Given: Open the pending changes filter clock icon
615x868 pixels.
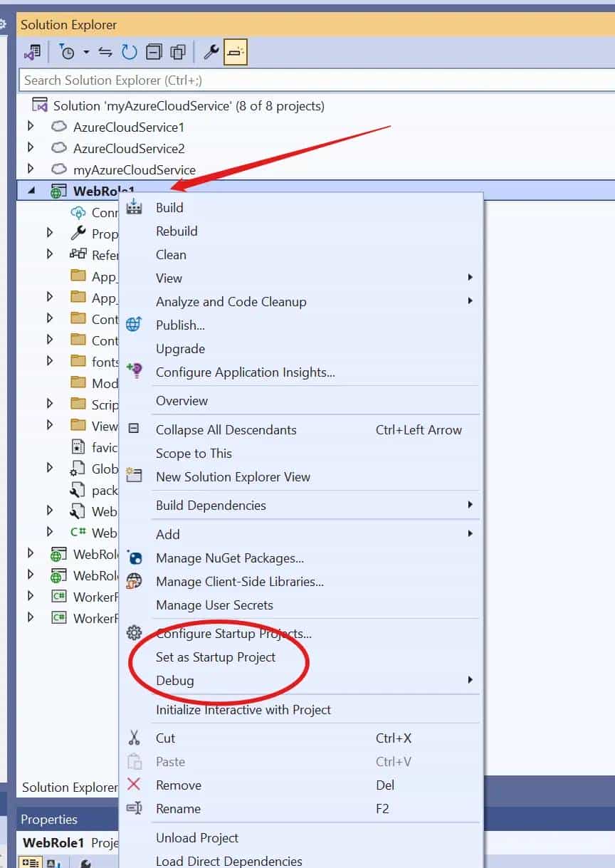Looking at the screenshot, I should click(x=68, y=51).
